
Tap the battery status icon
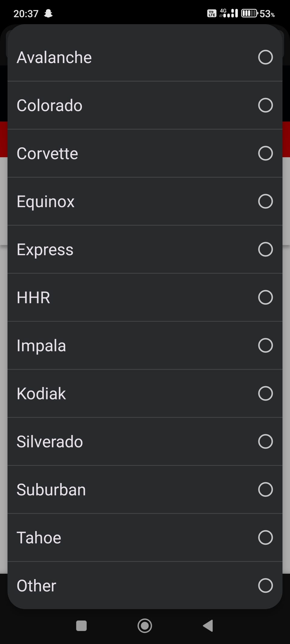click(249, 13)
